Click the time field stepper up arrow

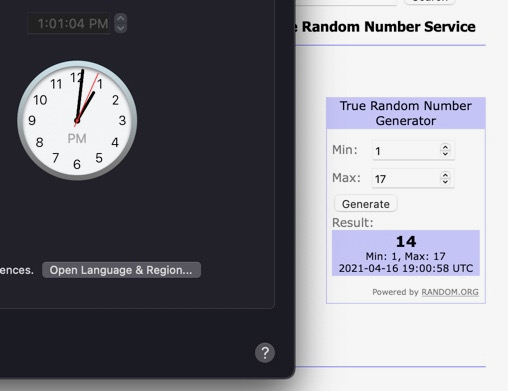[121, 19]
